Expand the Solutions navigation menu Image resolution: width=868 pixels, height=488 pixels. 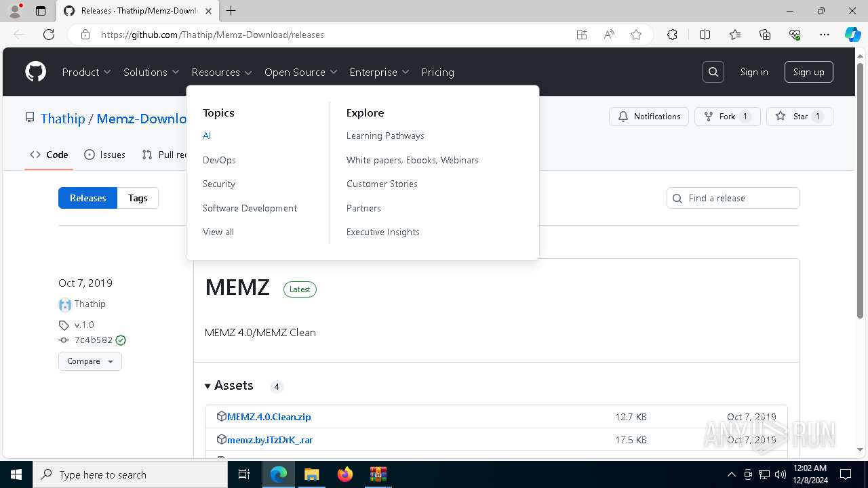[151, 72]
